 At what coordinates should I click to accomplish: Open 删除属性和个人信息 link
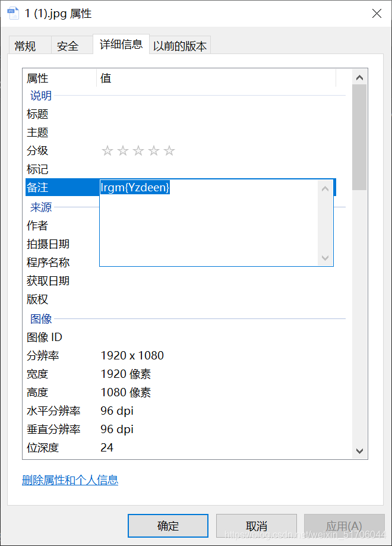[70, 480]
